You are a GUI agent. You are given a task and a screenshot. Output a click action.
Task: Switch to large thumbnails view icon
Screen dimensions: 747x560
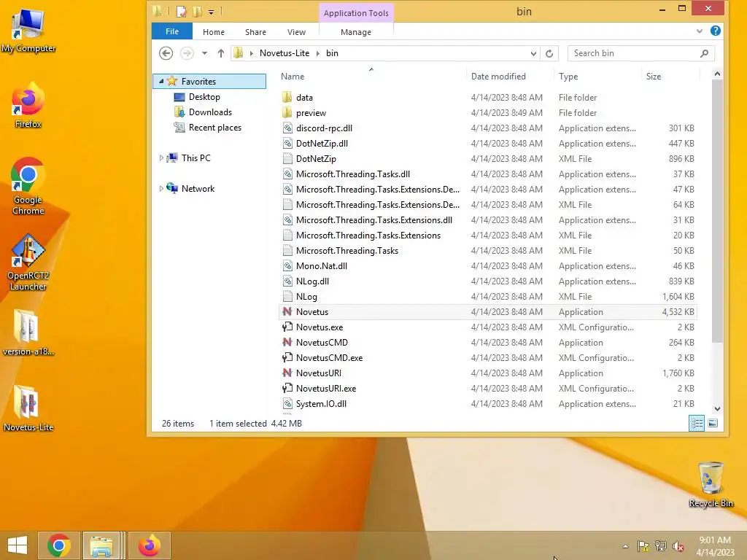(x=713, y=423)
